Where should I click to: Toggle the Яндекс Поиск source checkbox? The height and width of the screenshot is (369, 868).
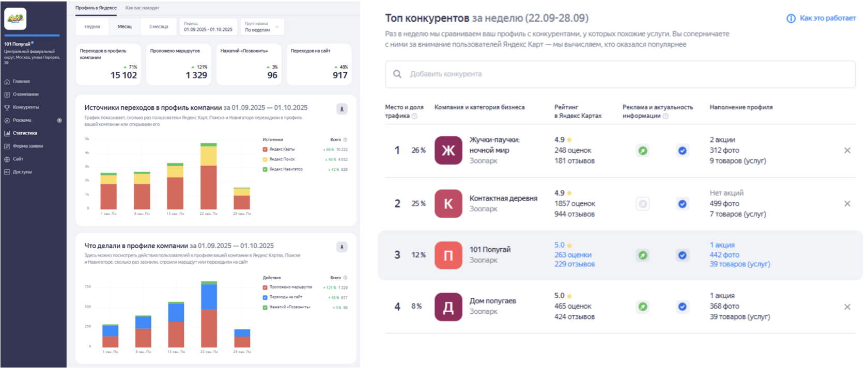265,159
